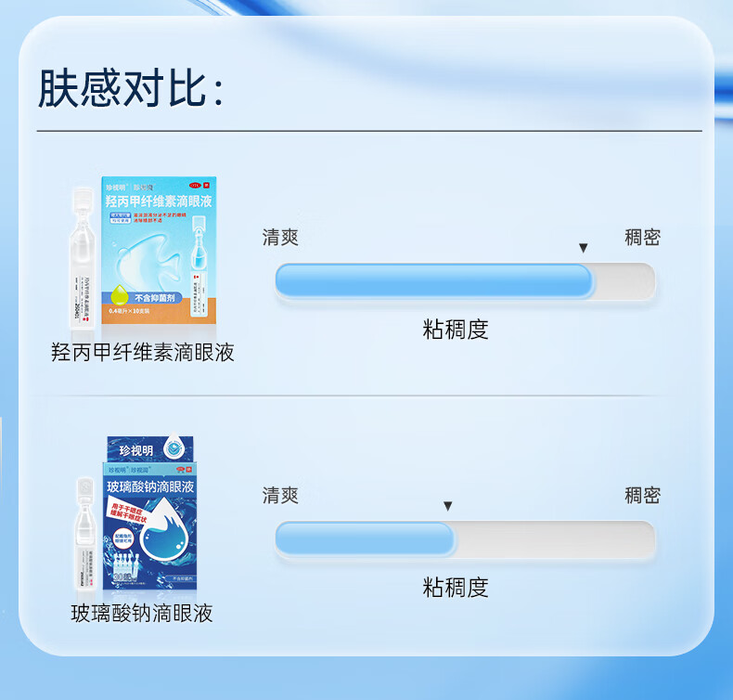Click the 粘稠度 caption under the lower bar
Viewport: 733px width, 700px height.
click(x=456, y=588)
